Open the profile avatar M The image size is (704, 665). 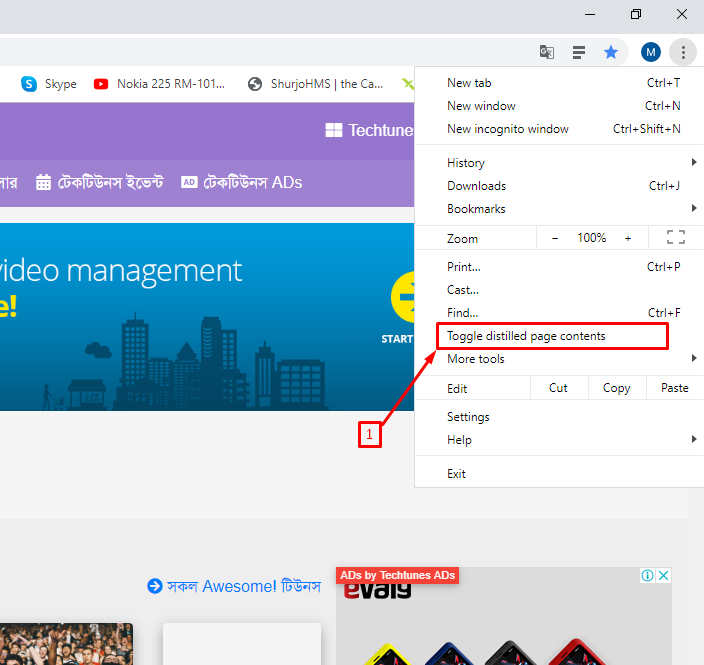[x=651, y=52]
